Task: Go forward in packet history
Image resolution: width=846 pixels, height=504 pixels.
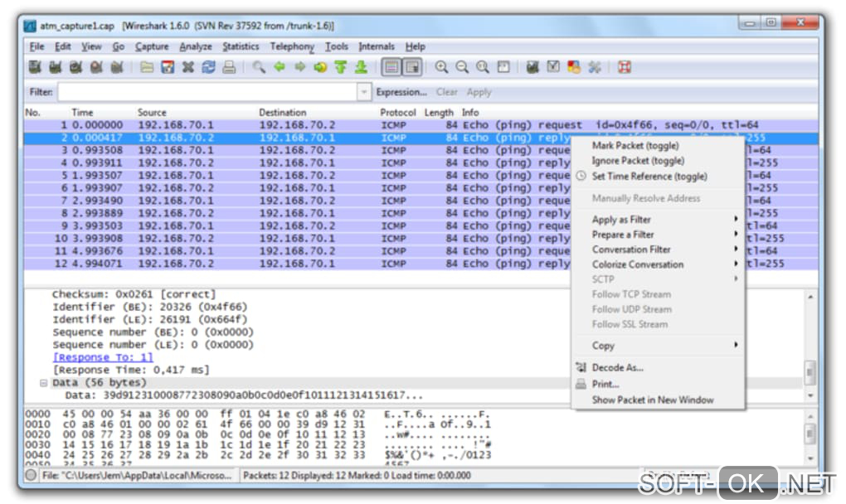Action: click(x=300, y=67)
